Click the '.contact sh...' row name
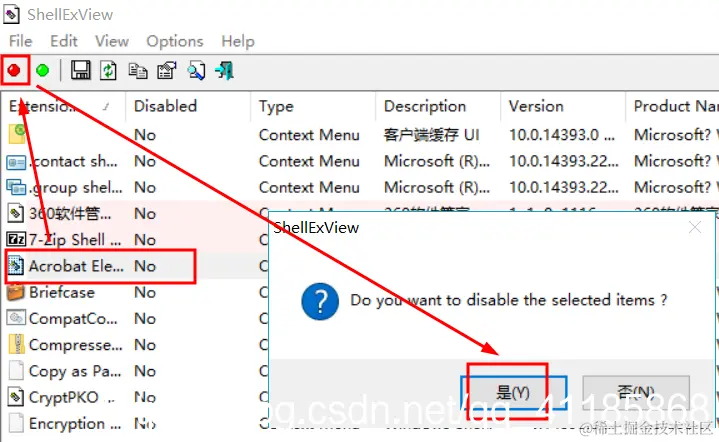Image resolution: width=719 pixels, height=442 pixels. (73, 161)
